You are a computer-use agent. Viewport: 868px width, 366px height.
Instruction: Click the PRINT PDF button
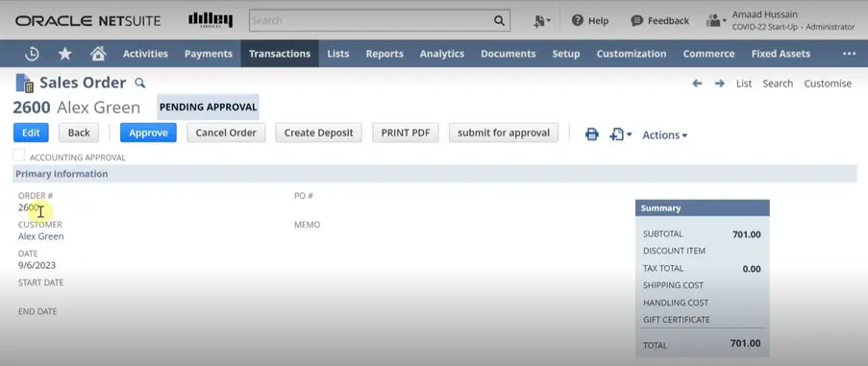pyautogui.click(x=406, y=133)
